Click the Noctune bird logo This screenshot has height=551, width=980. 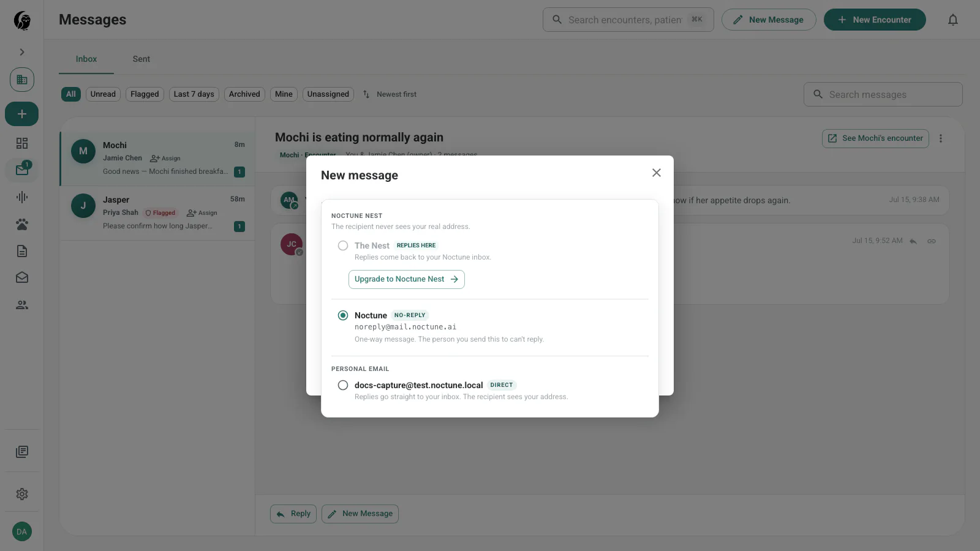[22, 20]
